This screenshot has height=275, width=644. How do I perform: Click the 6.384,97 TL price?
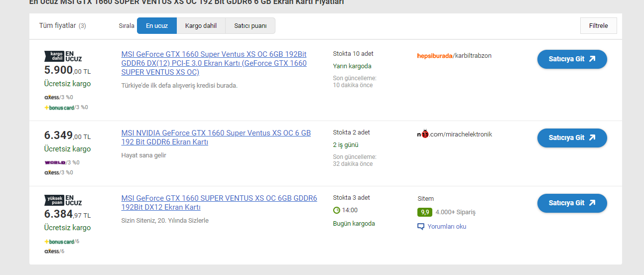tap(67, 214)
